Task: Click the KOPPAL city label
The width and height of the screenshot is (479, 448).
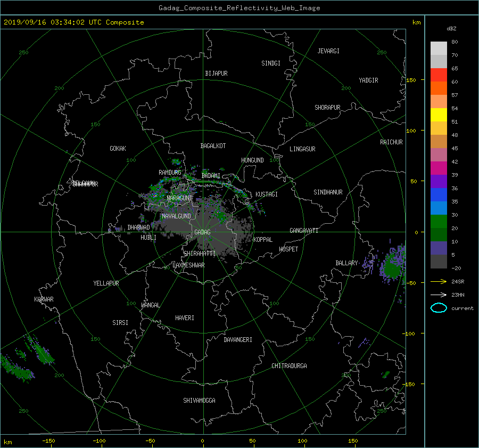Action: coord(263,240)
